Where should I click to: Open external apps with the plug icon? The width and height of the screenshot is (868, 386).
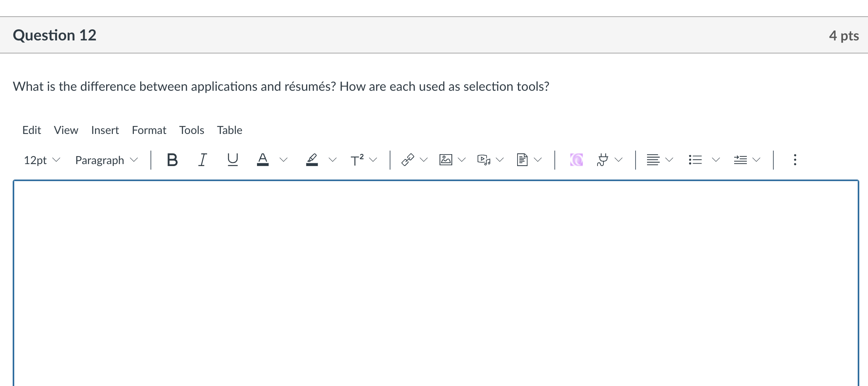(602, 160)
